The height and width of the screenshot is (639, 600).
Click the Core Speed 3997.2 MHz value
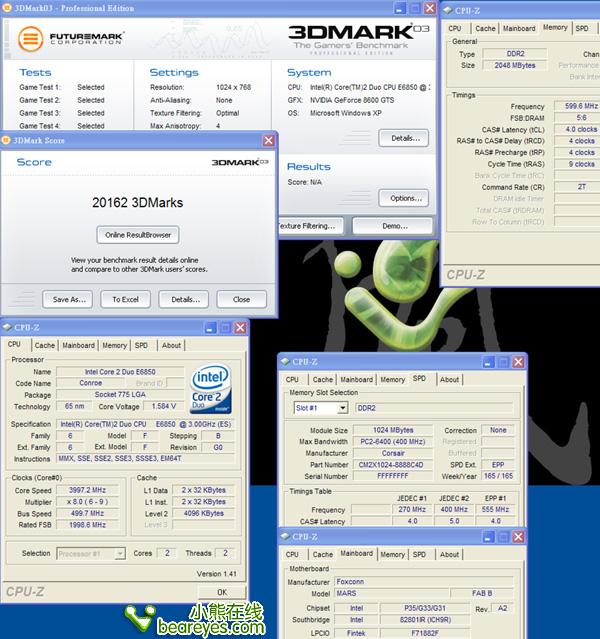pyautogui.click(x=87, y=490)
